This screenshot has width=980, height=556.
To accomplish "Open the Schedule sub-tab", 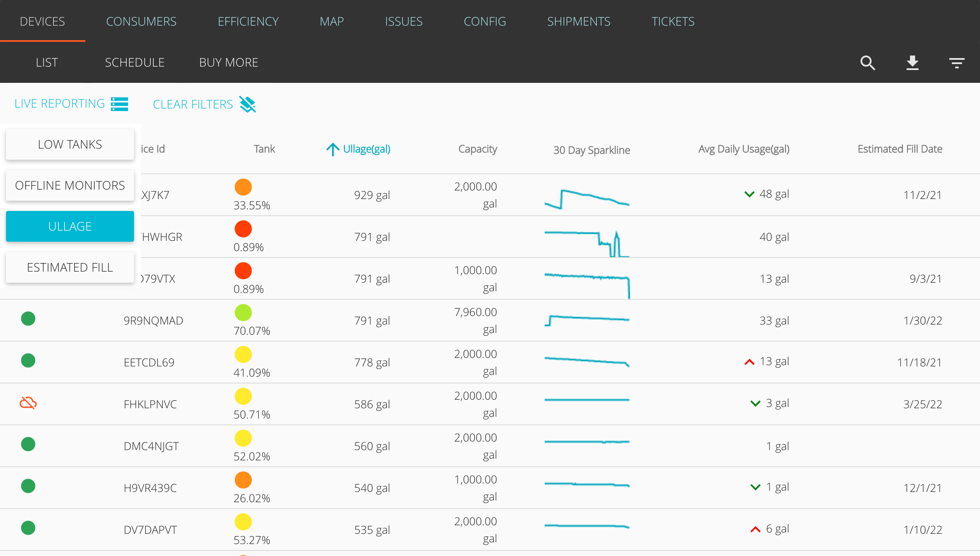I will tap(134, 62).
